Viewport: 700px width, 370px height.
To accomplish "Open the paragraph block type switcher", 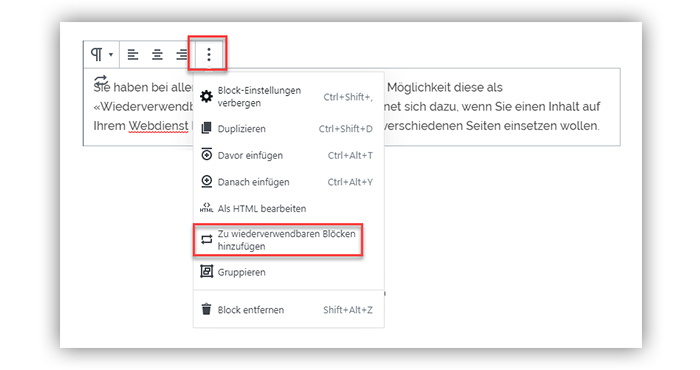I will 102,54.
